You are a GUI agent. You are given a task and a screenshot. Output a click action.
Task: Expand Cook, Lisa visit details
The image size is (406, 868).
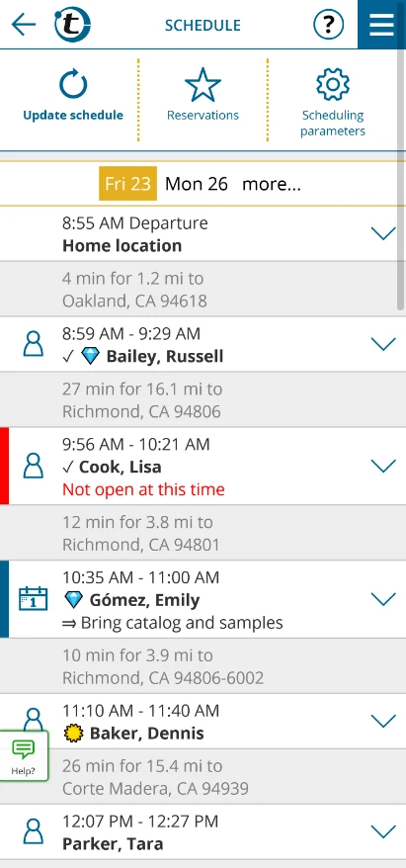coord(383,466)
